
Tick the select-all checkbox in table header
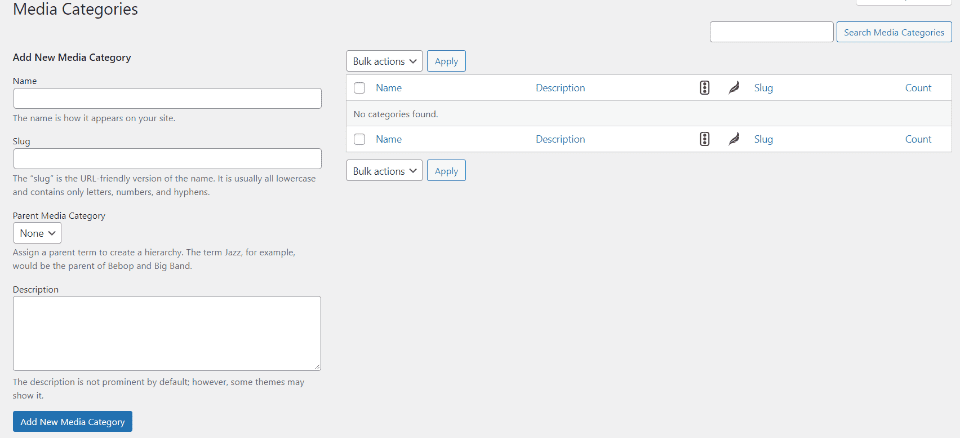pyautogui.click(x=360, y=88)
